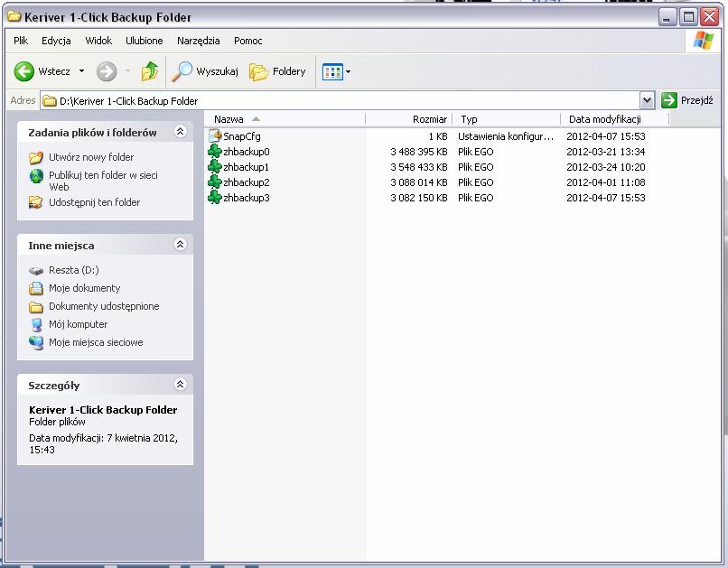Click Ustawienia konfigur... type cell
Image resolution: width=728 pixels, height=568 pixels.
coord(506,136)
